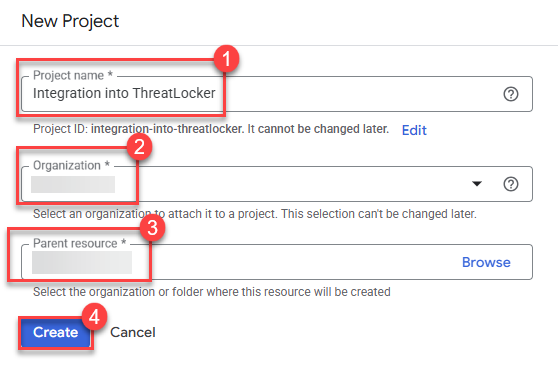Open help icon beside Project name field
Screen dimensions: 558x367
pos(511,94)
